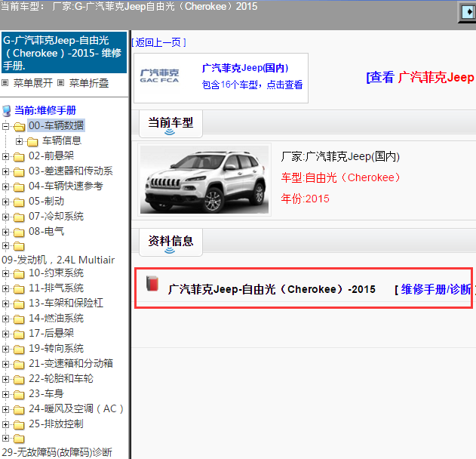This screenshot has height=459, width=476.
Task: Click the 21-变速箱和分动箱 folder icon
Action: (x=19, y=364)
